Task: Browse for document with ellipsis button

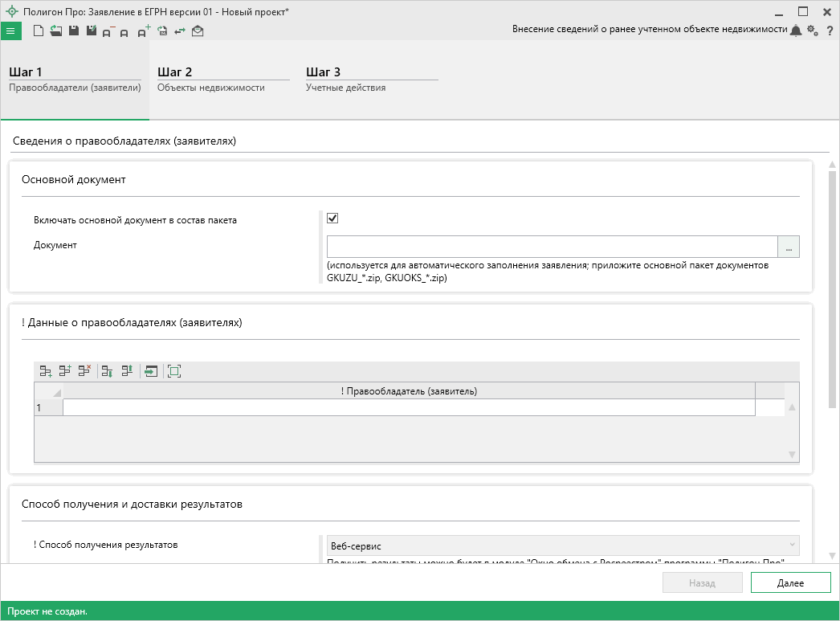Action: tap(789, 247)
